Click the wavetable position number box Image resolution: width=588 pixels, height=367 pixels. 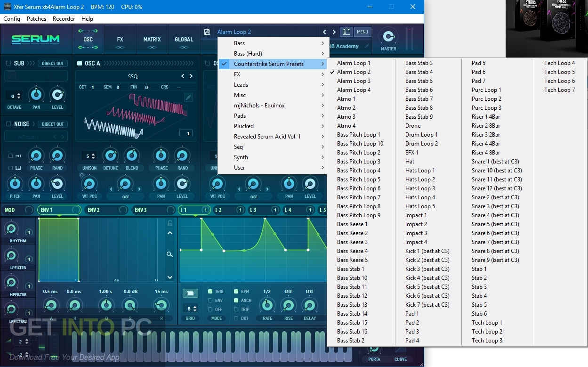[x=186, y=133]
